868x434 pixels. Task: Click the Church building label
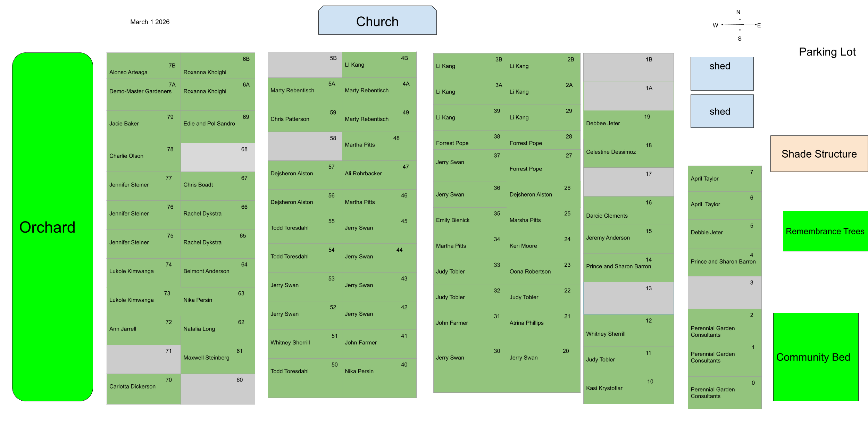pyautogui.click(x=377, y=21)
